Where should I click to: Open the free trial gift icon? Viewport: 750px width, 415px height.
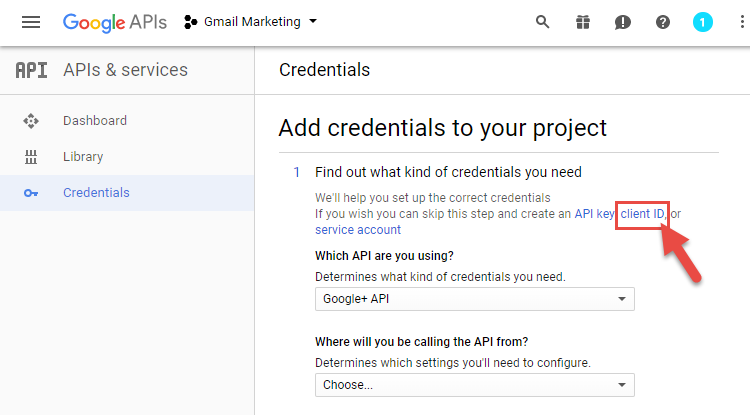583,22
